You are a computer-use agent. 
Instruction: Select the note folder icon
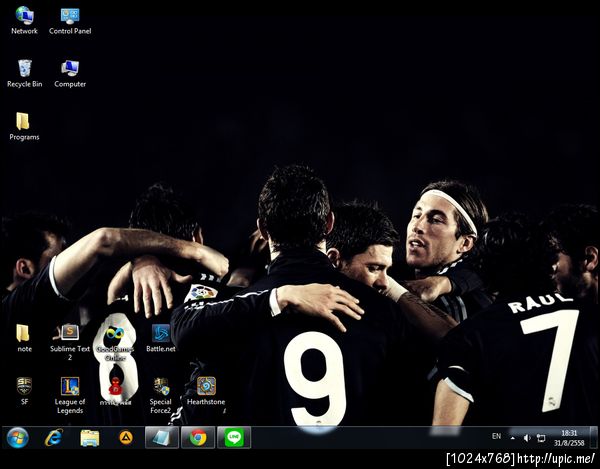coord(24,338)
